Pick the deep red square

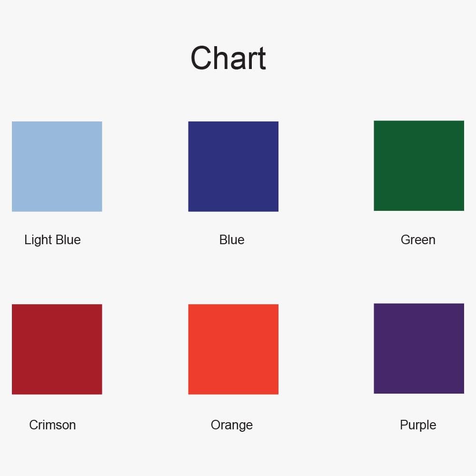pos(57,349)
